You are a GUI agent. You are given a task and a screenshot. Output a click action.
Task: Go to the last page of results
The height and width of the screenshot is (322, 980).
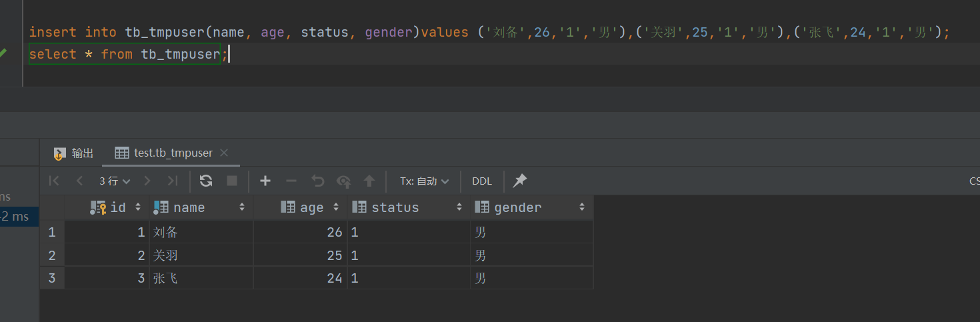pyautogui.click(x=173, y=181)
